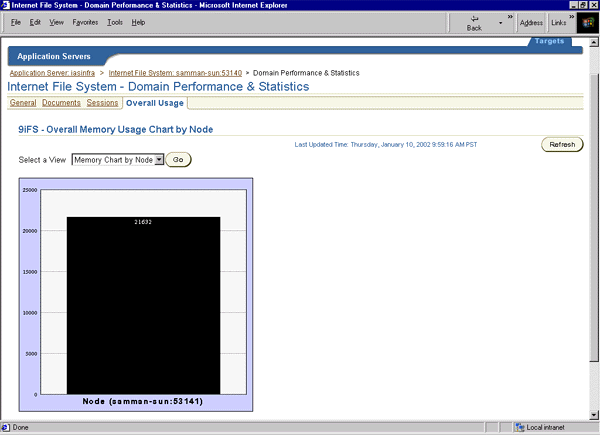Click the Go button
The width and height of the screenshot is (600, 435).
178,160
